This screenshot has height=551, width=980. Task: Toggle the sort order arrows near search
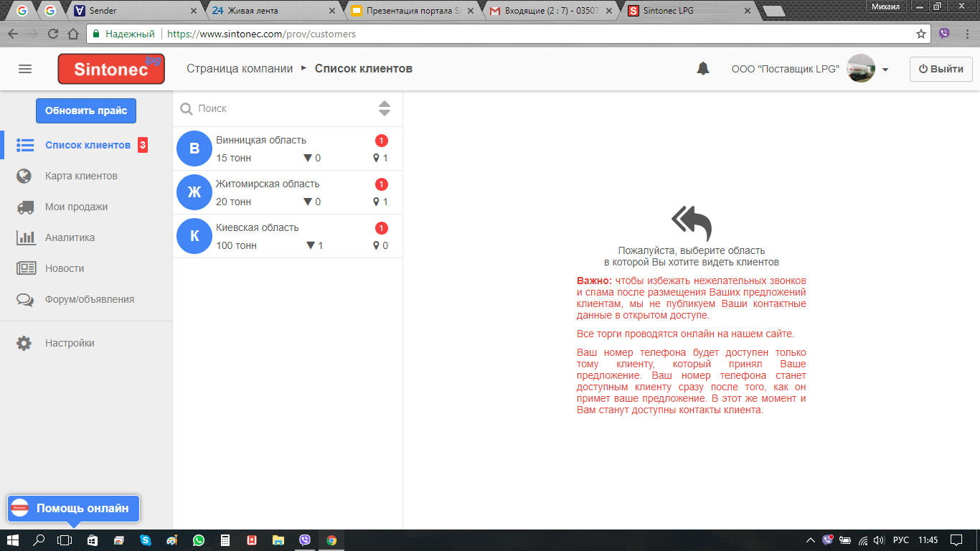[x=385, y=108]
